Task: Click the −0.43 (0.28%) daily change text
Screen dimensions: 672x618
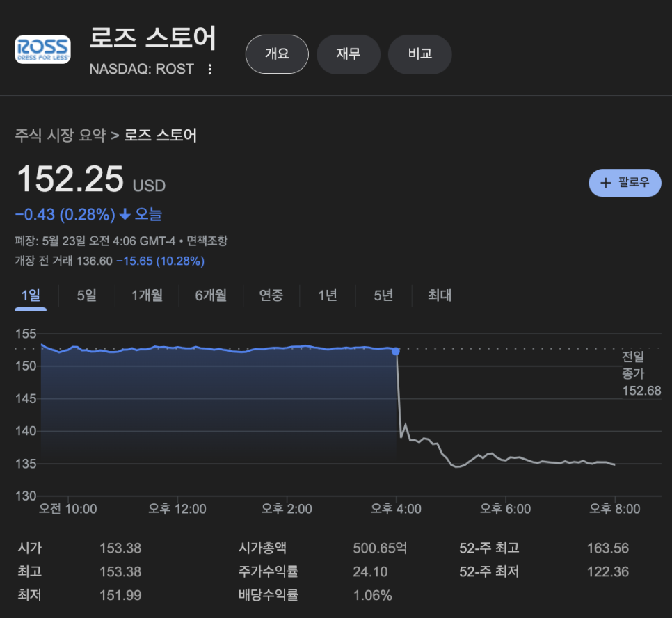Action: click(65, 214)
